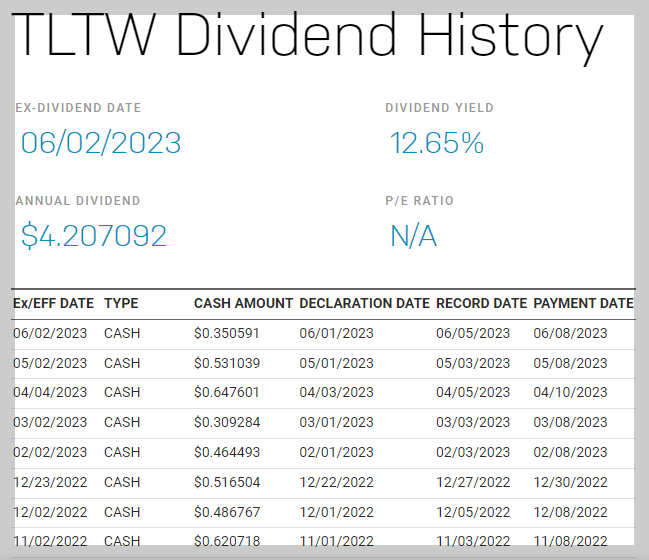The width and height of the screenshot is (649, 560).
Task: Click ex date 12/02/2022 in table
Action: [50, 512]
